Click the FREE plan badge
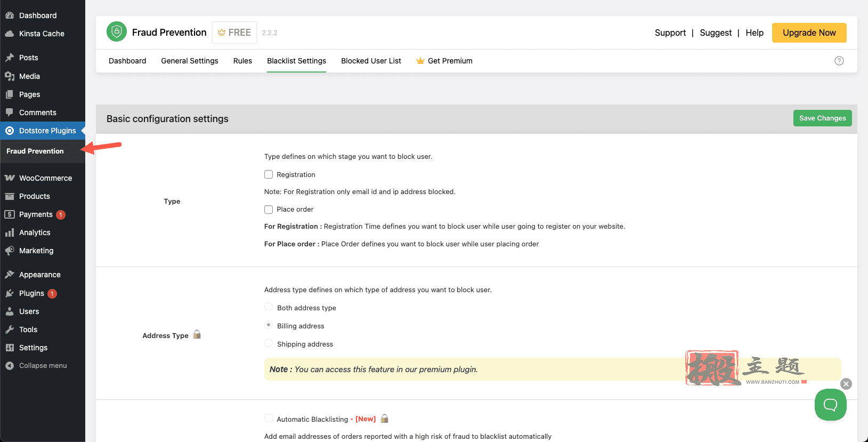This screenshot has width=868, height=442. 234,33
